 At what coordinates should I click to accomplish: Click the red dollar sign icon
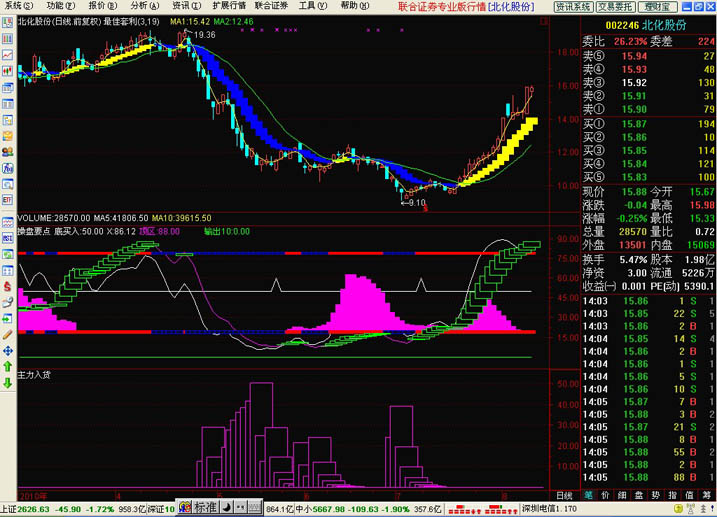pos(8,287)
